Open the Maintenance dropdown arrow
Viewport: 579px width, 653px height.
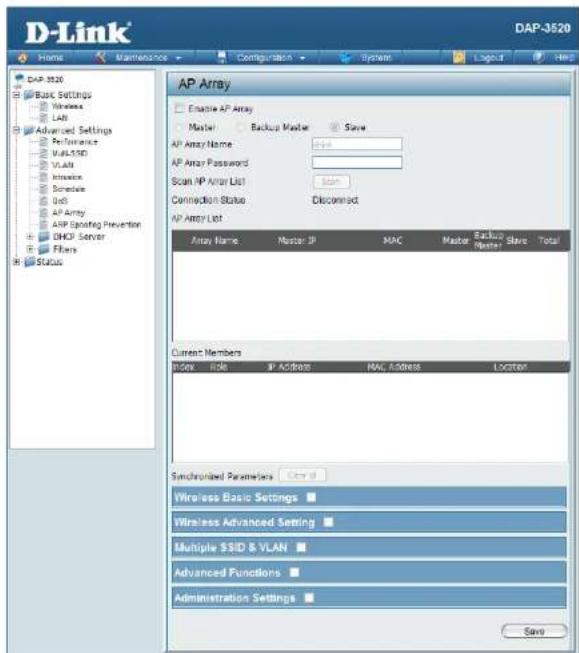pos(179,58)
